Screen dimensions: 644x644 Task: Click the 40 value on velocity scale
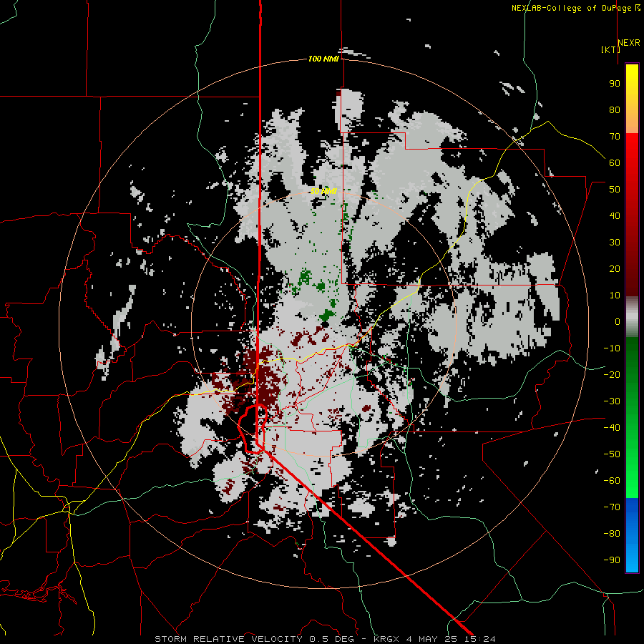click(615, 215)
